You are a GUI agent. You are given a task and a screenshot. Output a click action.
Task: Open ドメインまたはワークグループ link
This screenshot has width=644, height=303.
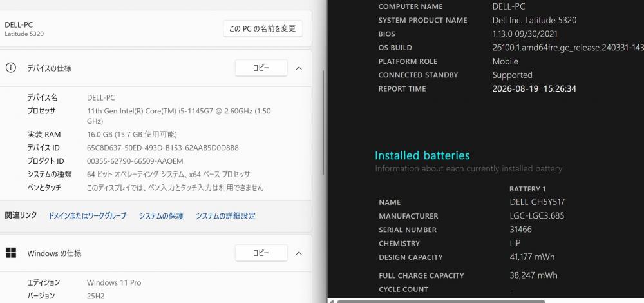88,215
